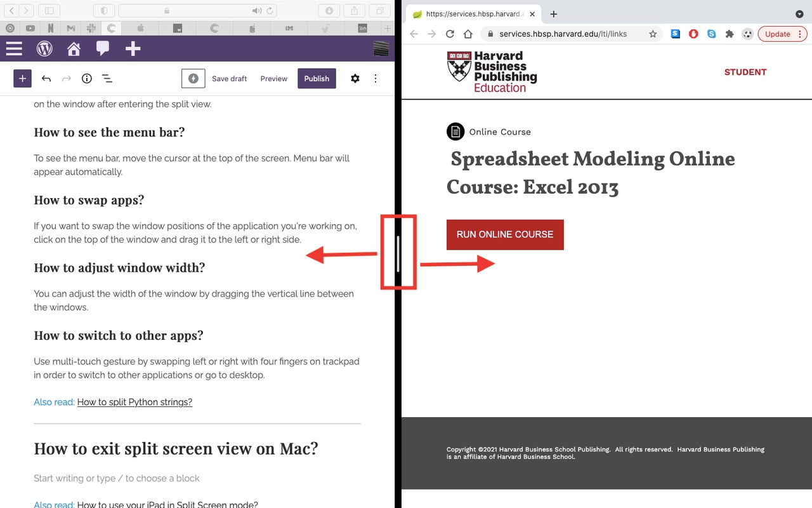
Task: Open the Chrome extensions puzzle piece icon
Action: pos(730,34)
